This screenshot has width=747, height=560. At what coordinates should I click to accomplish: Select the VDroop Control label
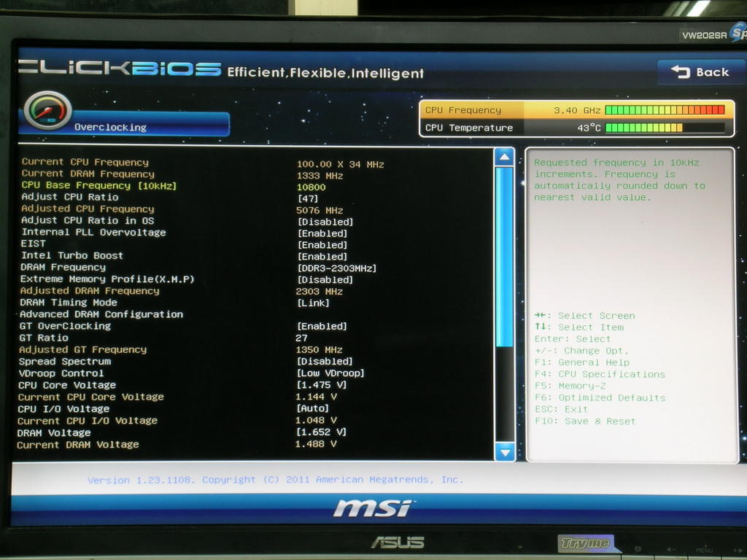click(61, 373)
